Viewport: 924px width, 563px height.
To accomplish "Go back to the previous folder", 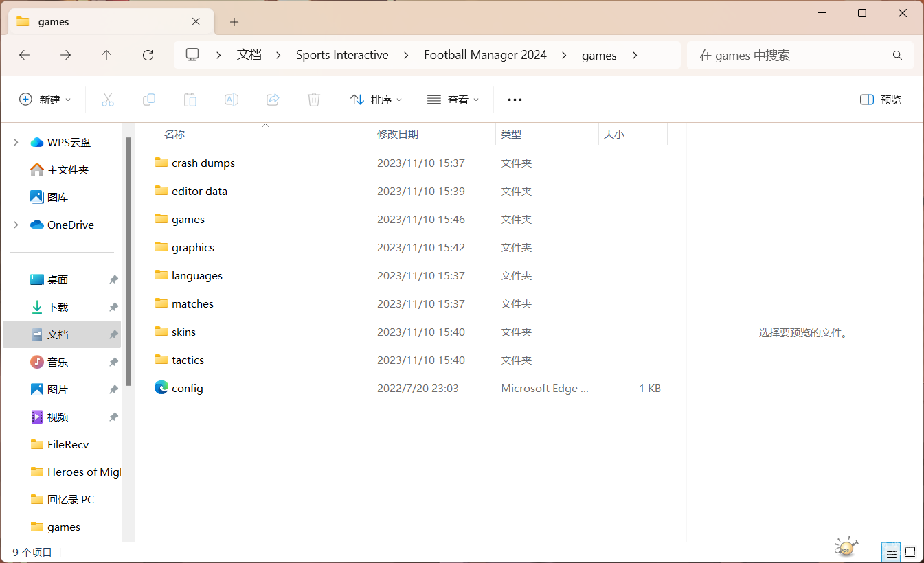I will [25, 55].
